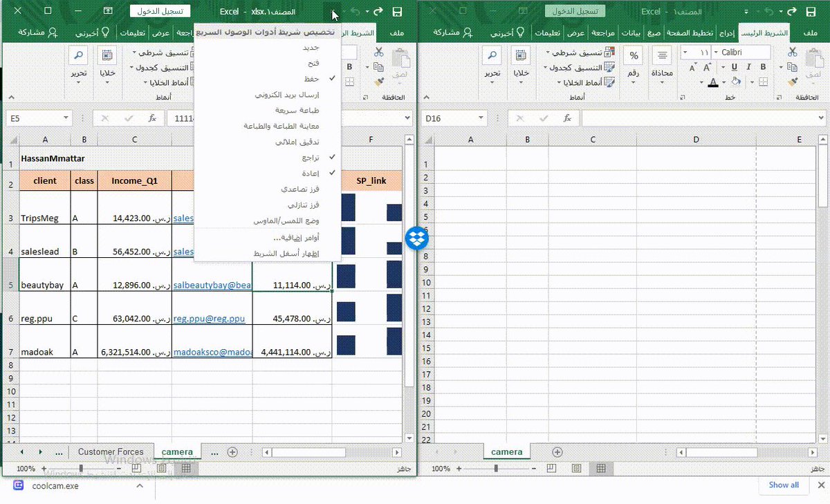Click borders icon in right window font group

763,82
